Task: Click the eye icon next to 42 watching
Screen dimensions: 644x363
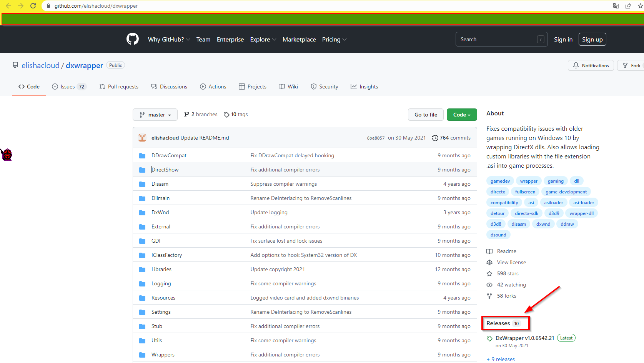Action: coord(489,285)
